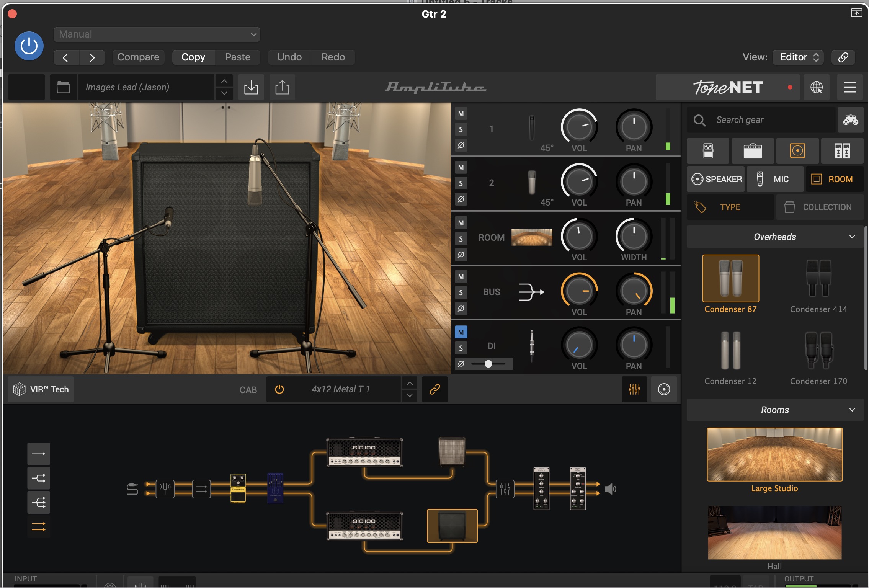Viewport: 869px width, 588px height.
Task: Open the cab mixer faders icon
Action: point(634,389)
